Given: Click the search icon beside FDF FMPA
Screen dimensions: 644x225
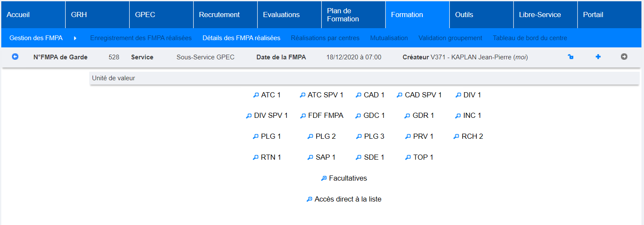Looking at the screenshot, I should click(x=303, y=116).
